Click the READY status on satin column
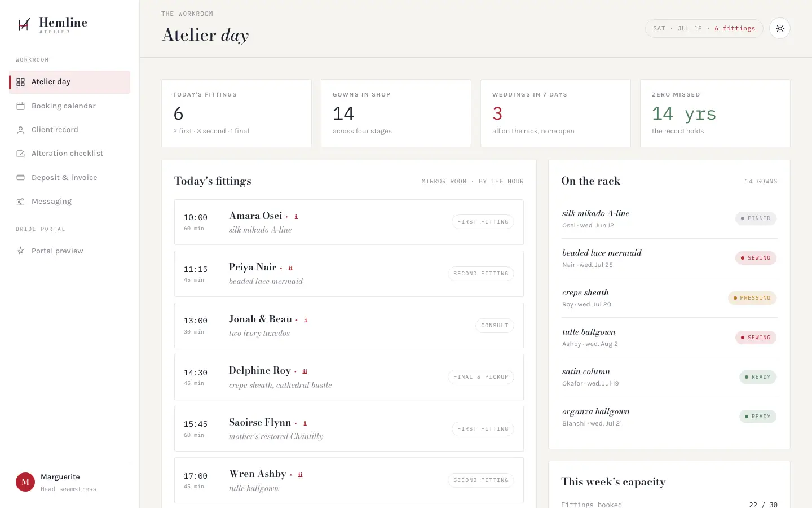This screenshot has width=812, height=508. tap(758, 377)
